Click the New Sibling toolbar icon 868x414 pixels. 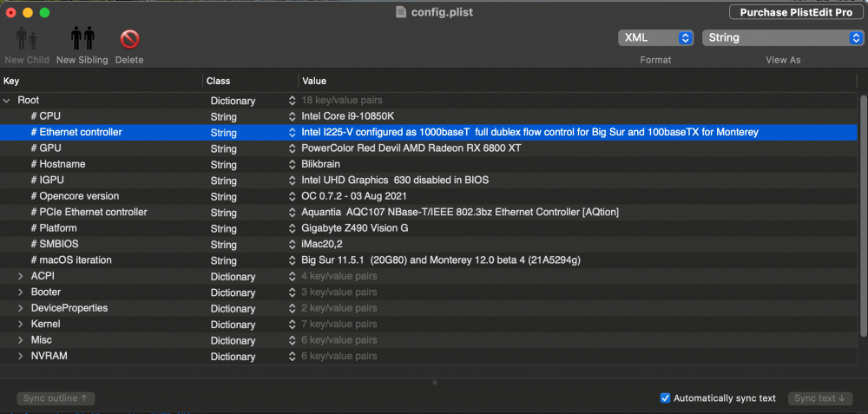82,39
